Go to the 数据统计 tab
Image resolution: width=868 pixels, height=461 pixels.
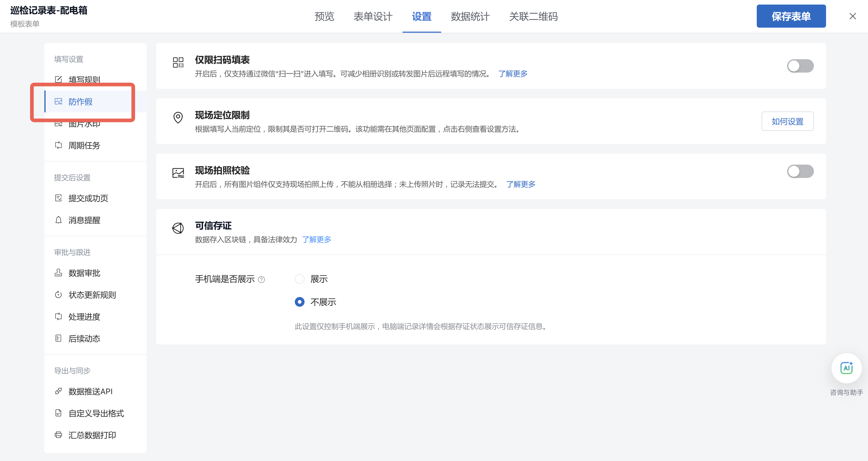pos(470,16)
